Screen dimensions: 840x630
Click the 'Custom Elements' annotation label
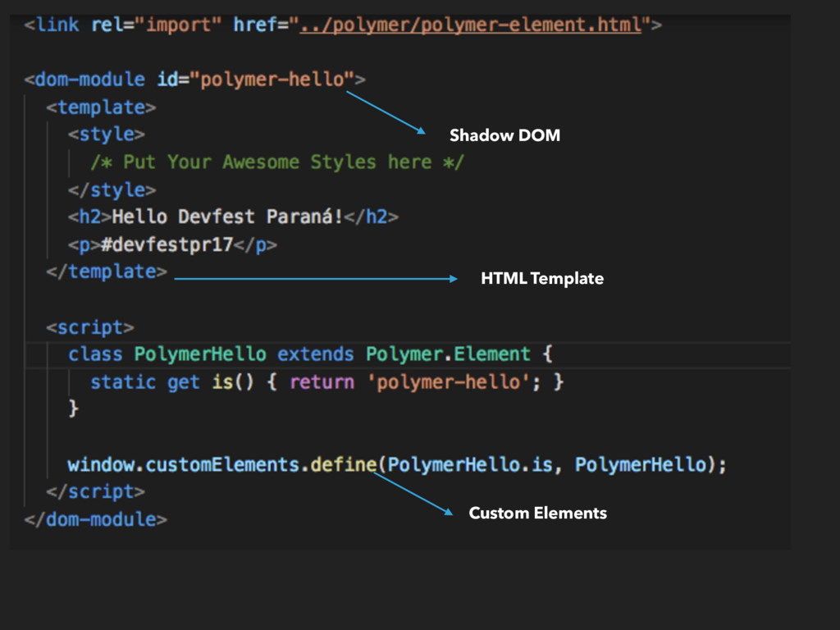pos(537,514)
